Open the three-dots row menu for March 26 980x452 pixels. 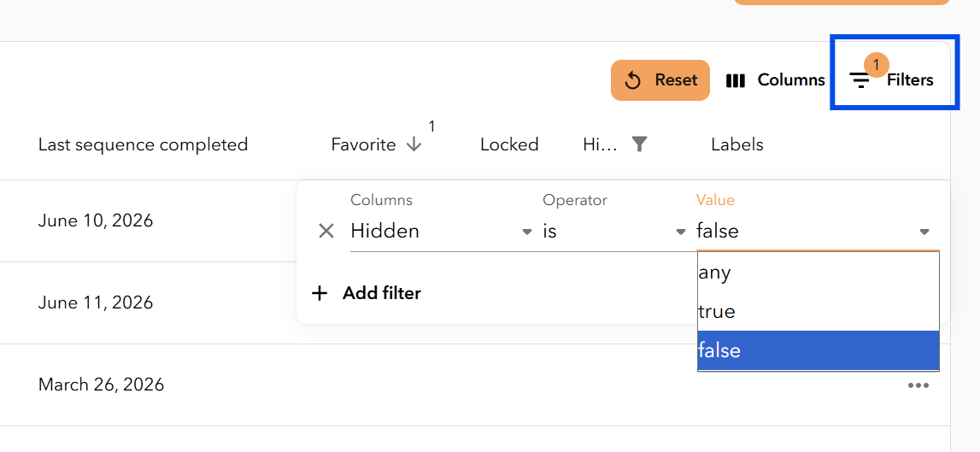tap(918, 385)
